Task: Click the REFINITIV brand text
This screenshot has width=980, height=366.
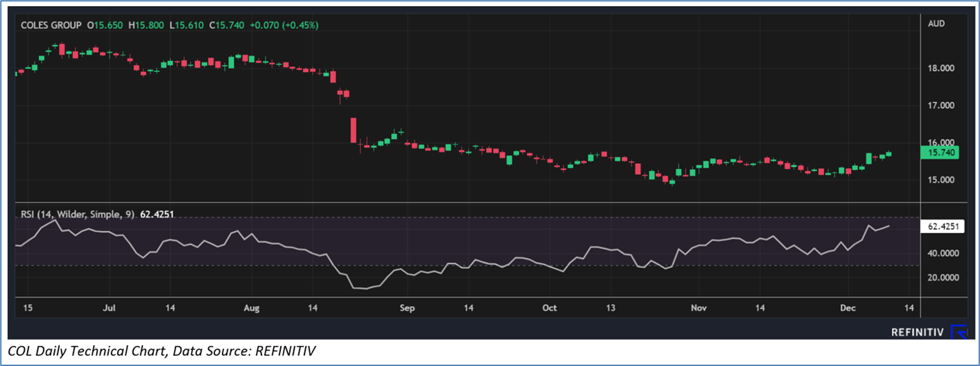Action: pos(919,332)
